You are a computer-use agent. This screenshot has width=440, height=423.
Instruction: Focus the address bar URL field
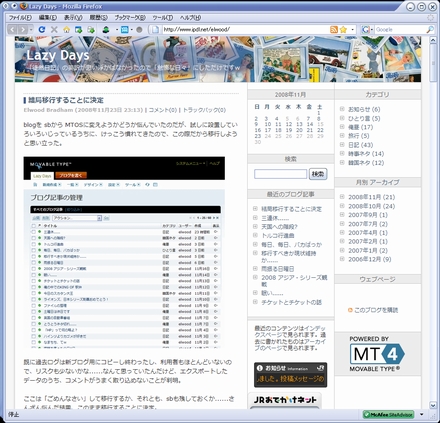click(245, 30)
